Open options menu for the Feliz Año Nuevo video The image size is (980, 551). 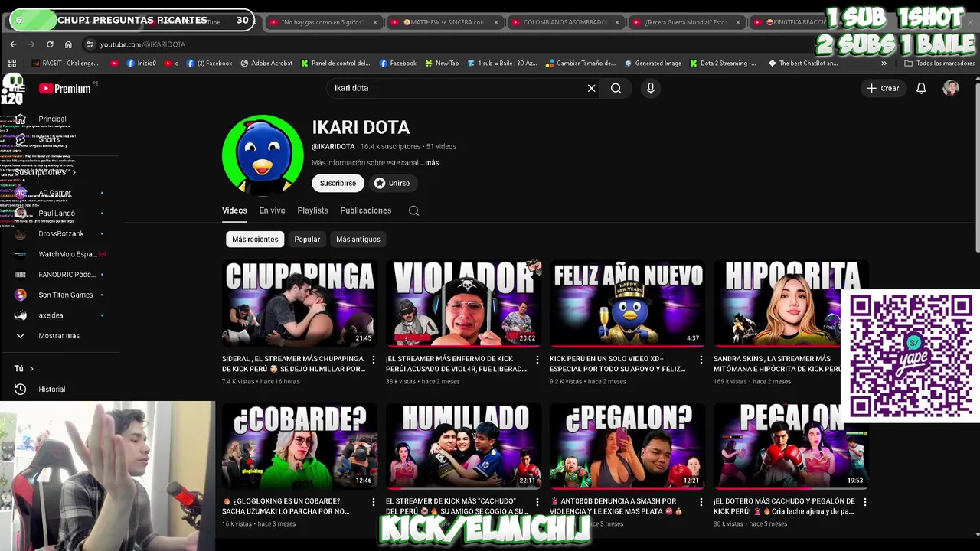tap(701, 359)
